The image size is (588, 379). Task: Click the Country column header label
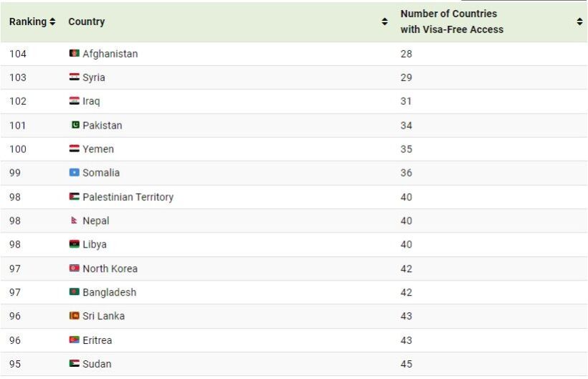pos(87,22)
